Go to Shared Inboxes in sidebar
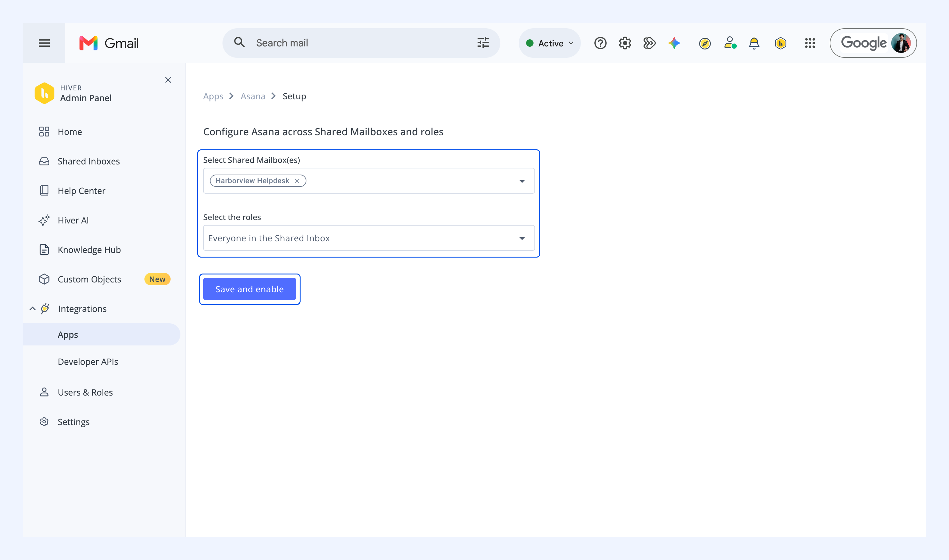 point(89,161)
